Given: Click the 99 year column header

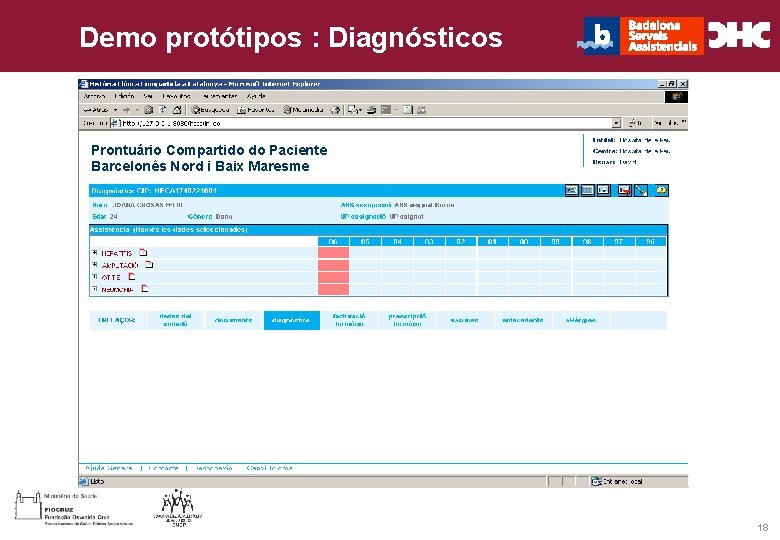Looking at the screenshot, I should pos(556,242).
